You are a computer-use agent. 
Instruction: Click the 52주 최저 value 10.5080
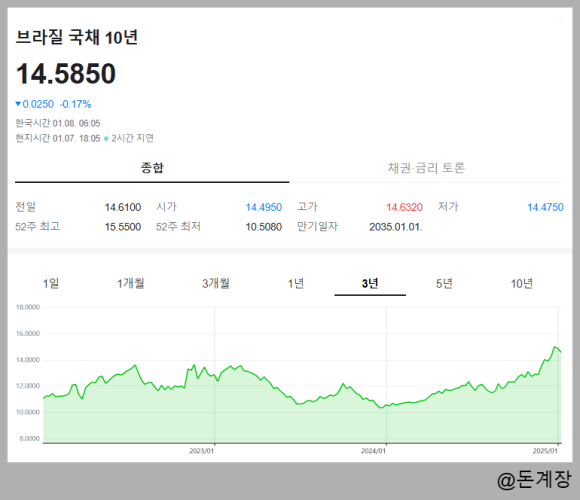[264, 227]
